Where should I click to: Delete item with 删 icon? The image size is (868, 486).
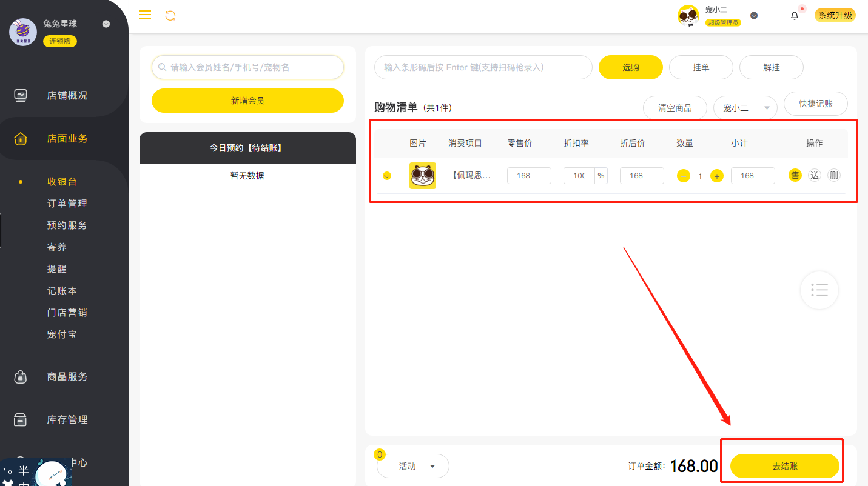pyautogui.click(x=834, y=176)
